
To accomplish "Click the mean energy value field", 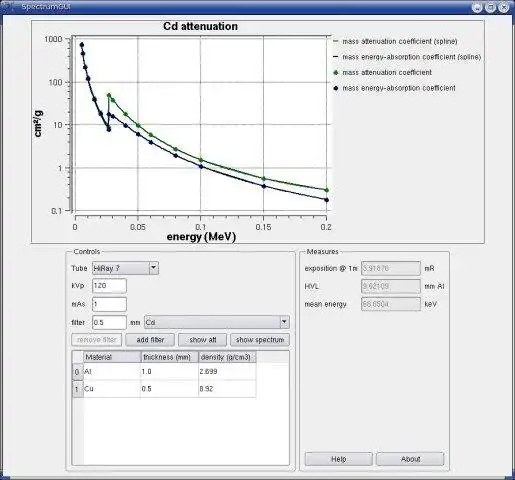I will click(x=391, y=304).
